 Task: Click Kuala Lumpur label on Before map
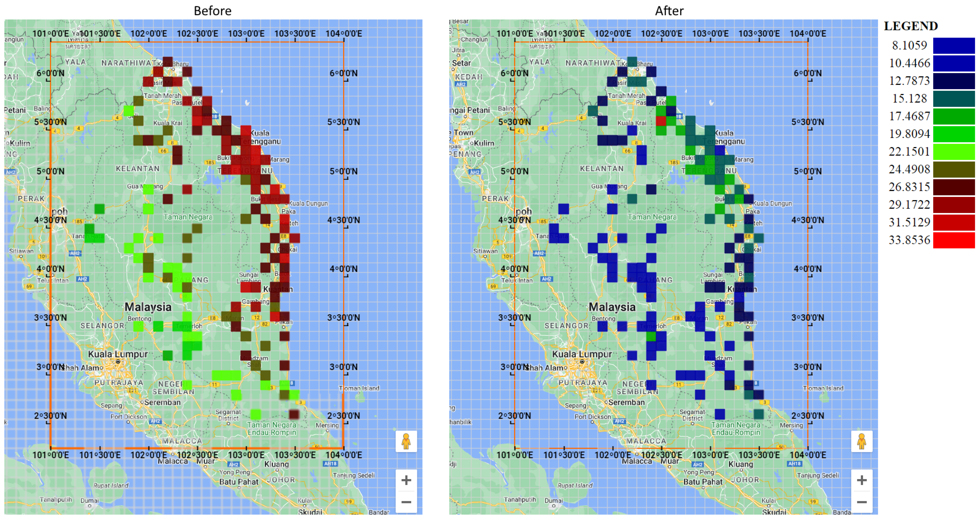pos(118,354)
